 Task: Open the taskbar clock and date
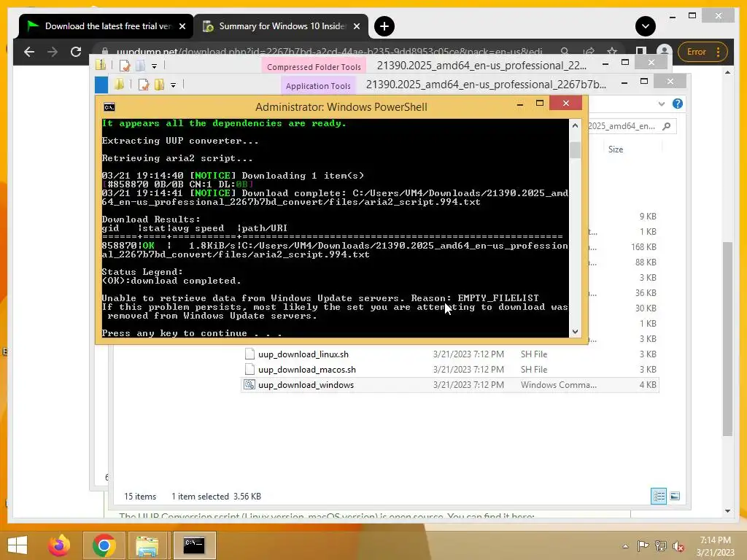click(x=715, y=546)
